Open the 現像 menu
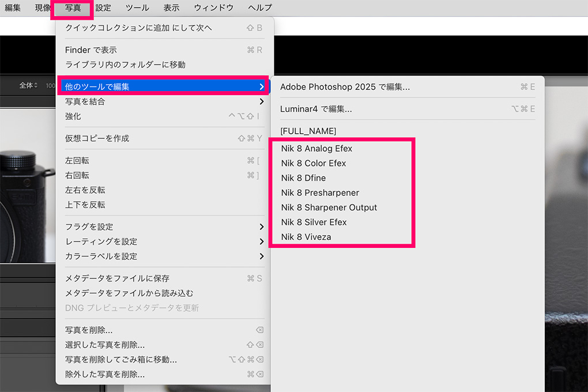Image resolution: width=588 pixels, height=392 pixels. point(43,7)
